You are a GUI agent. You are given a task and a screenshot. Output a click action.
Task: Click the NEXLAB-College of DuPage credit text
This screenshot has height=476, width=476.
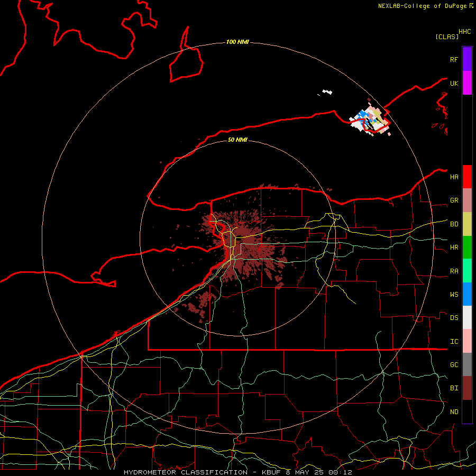coord(423,6)
